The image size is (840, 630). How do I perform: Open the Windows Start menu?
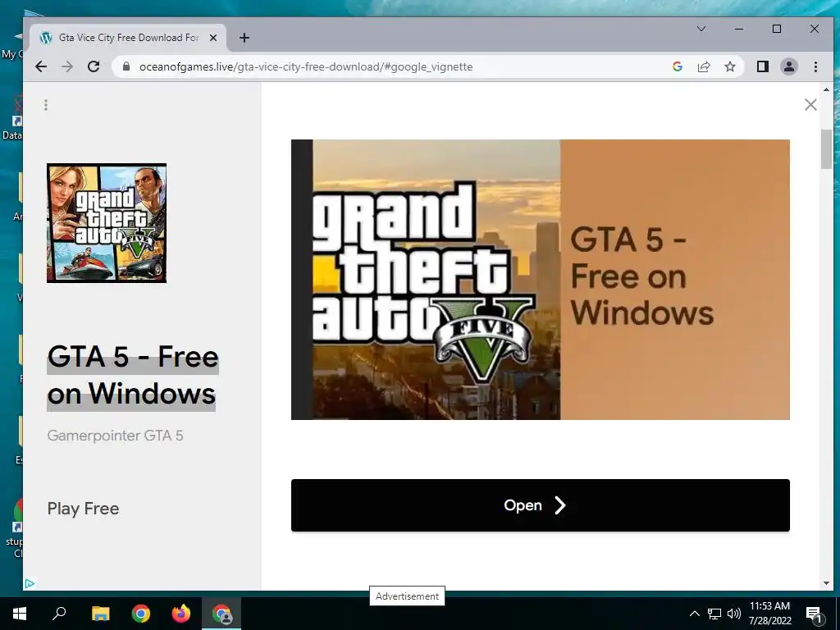tap(20, 614)
